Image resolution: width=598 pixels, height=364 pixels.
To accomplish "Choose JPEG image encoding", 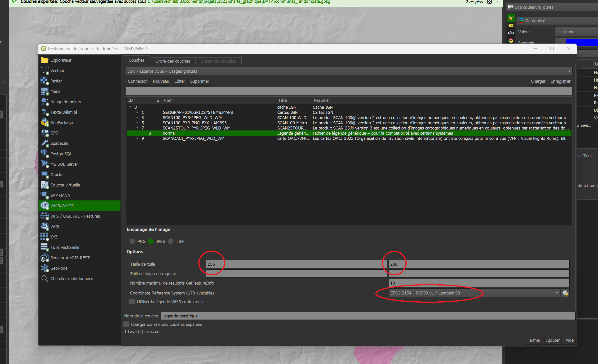I will 151,241.
